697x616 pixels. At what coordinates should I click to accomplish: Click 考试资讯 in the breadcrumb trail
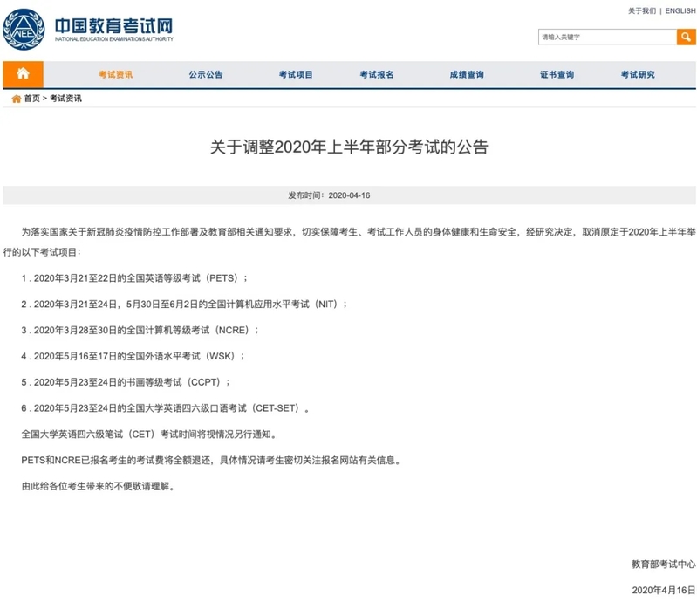pyautogui.click(x=65, y=99)
